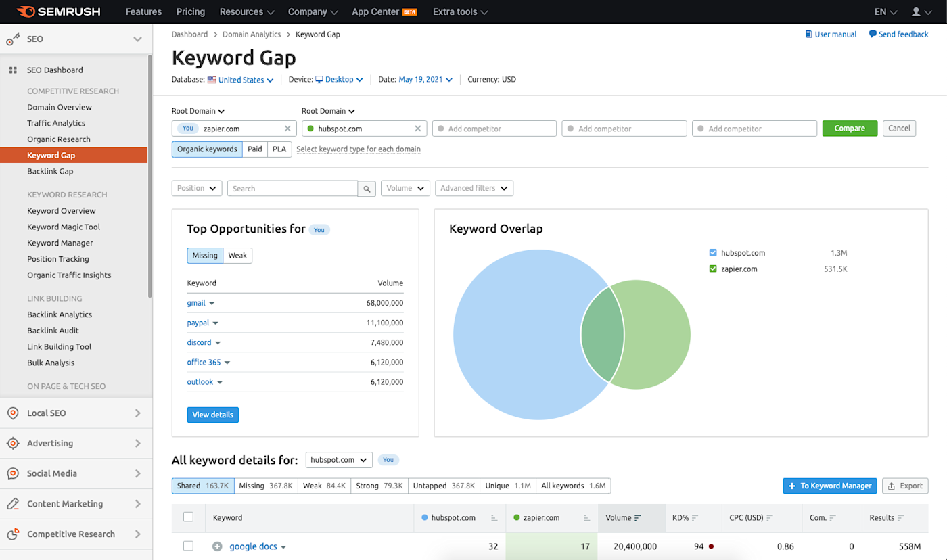The image size is (947, 560).
Task: Click the Advertising target icon
Action: [13, 444]
